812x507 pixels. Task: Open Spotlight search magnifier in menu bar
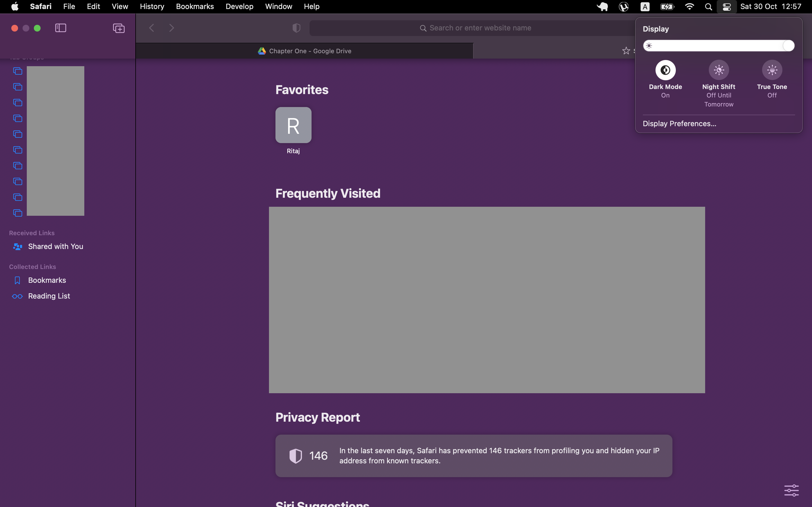click(x=708, y=7)
